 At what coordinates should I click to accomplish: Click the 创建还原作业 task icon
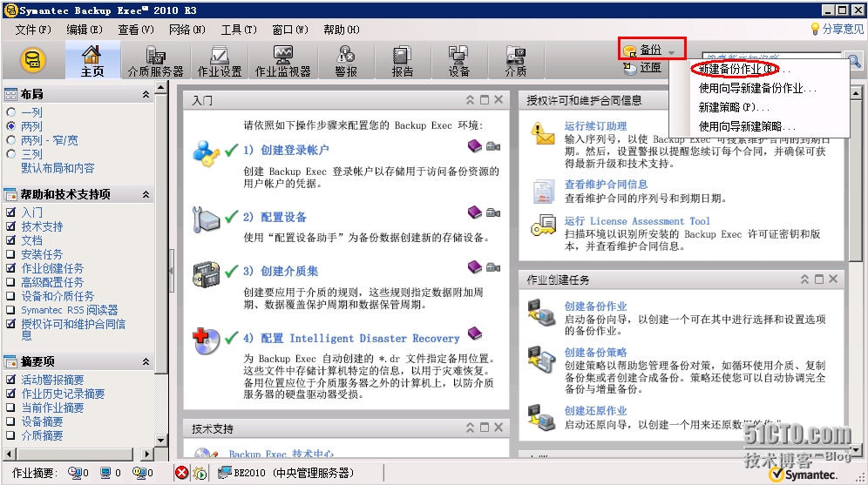click(541, 418)
